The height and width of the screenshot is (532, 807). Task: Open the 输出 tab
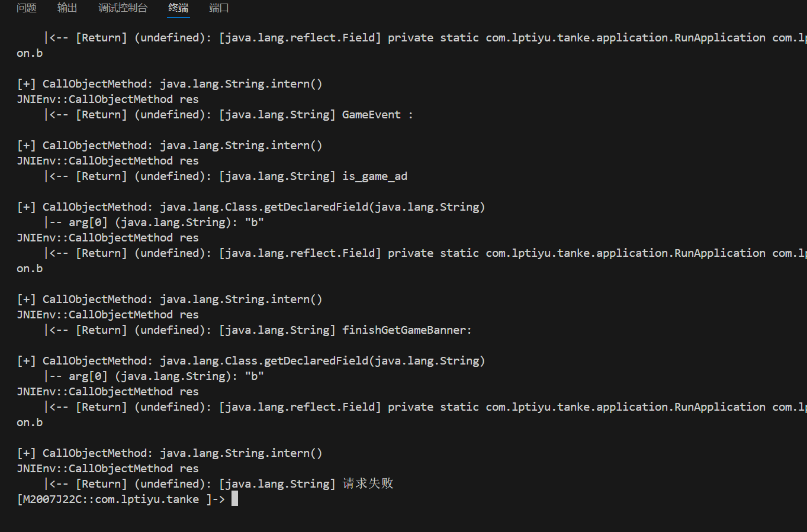click(x=67, y=8)
